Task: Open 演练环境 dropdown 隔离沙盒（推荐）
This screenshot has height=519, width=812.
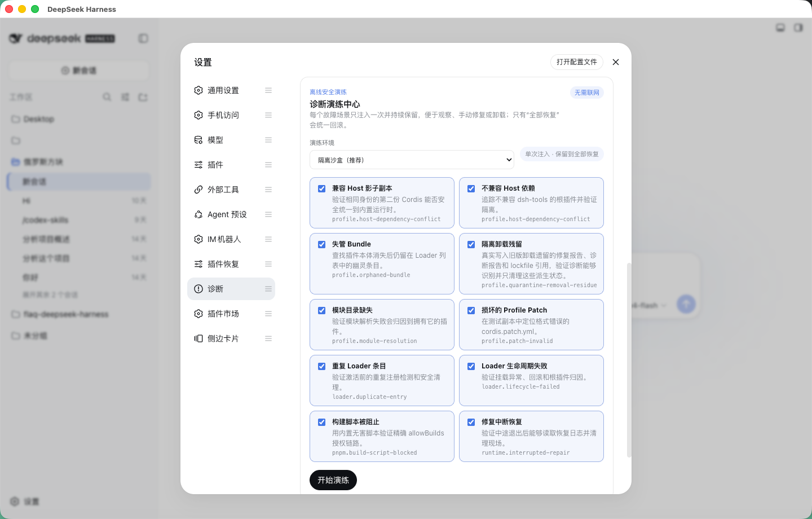Action: point(412,160)
